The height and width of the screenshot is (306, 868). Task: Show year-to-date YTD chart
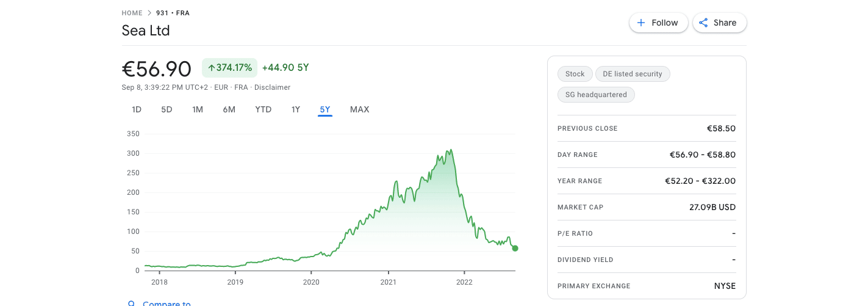[x=264, y=109]
